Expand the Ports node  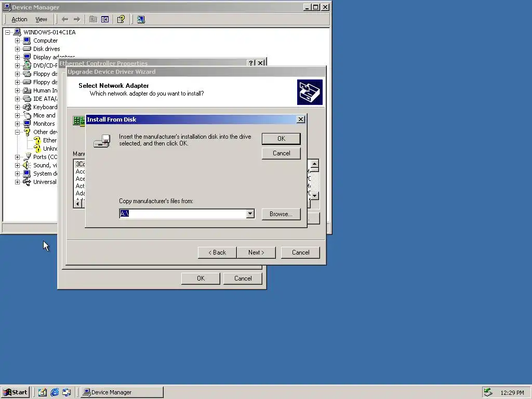[17, 157]
